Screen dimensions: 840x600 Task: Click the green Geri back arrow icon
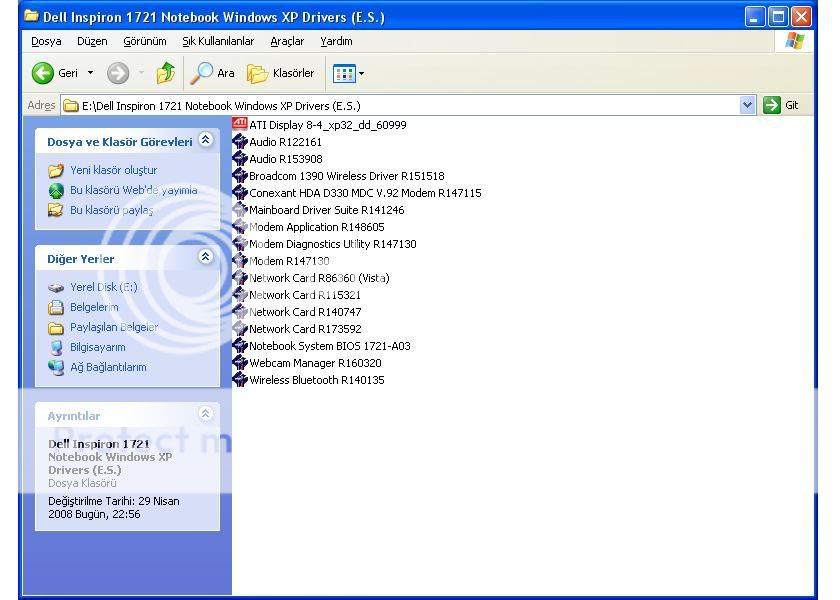(x=43, y=73)
